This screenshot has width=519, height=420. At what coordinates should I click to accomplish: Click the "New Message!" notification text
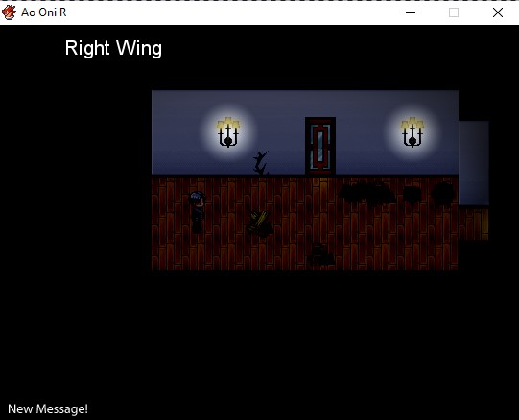point(48,409)
